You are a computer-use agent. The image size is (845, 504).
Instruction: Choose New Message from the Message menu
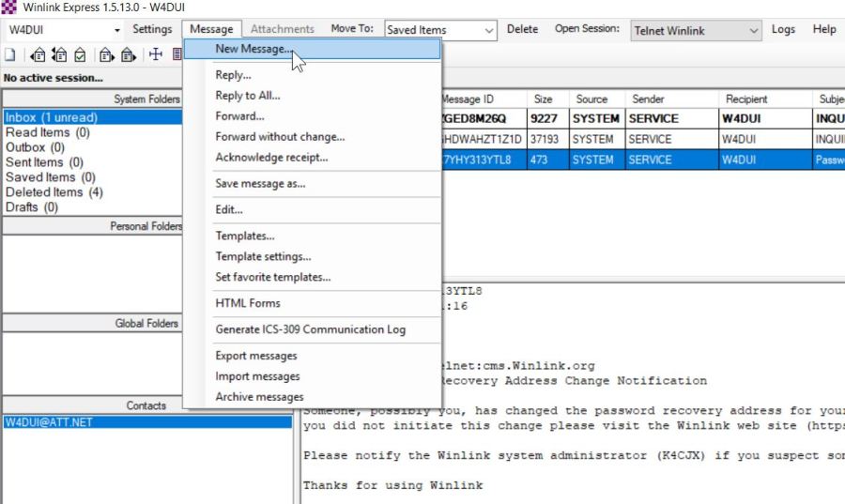253,49
